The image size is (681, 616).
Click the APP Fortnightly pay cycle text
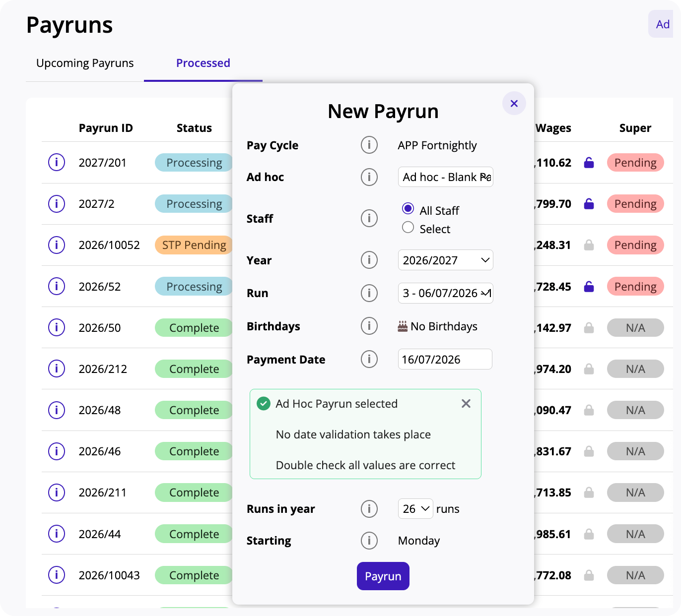437,145
